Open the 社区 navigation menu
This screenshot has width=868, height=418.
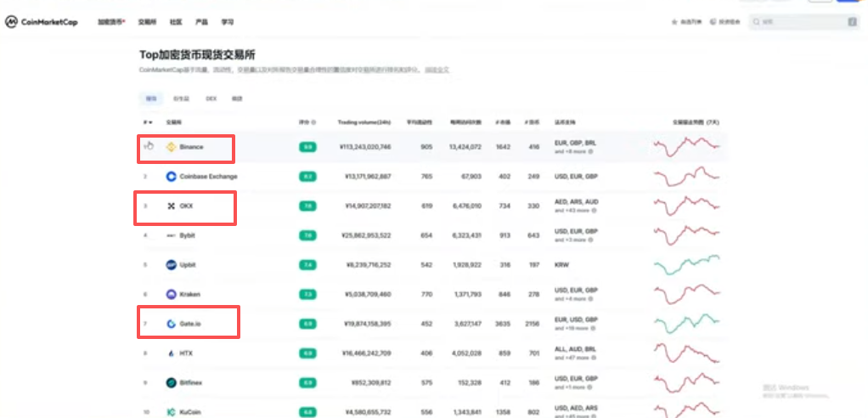176,22
